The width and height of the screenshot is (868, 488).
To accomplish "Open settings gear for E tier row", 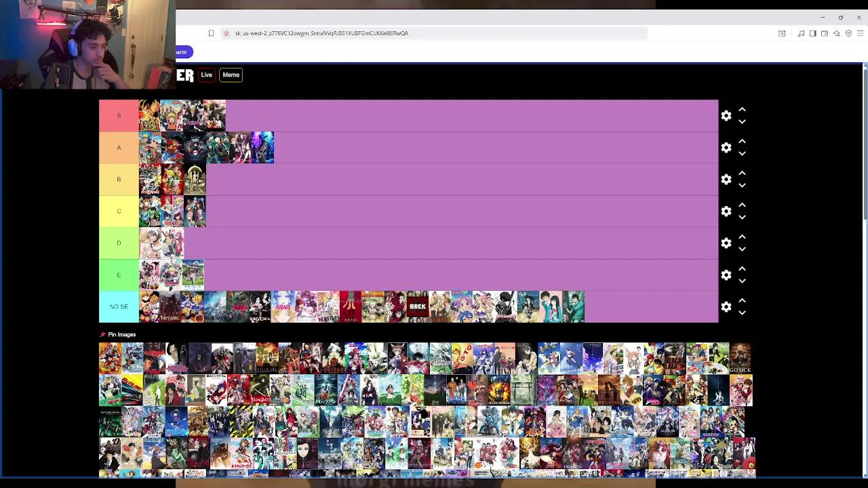I will [x=726, y=275].
